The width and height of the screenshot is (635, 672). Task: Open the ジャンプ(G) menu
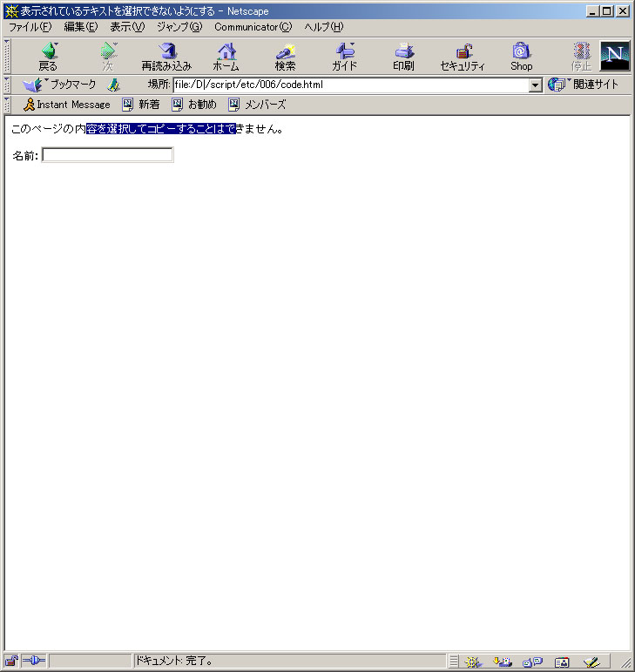(x=179, y=27)
